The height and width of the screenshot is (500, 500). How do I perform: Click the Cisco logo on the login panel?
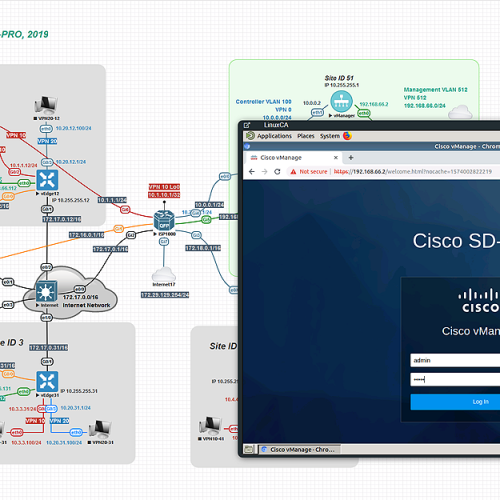click(x=479, y=301)
